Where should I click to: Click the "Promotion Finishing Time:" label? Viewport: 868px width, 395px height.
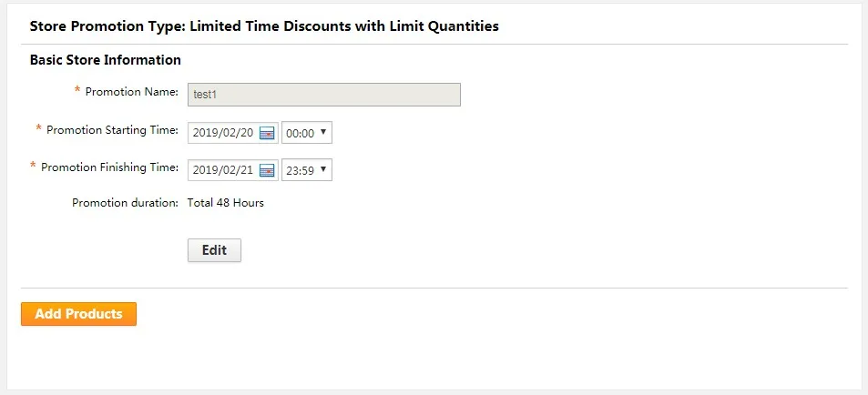[109, 167]
